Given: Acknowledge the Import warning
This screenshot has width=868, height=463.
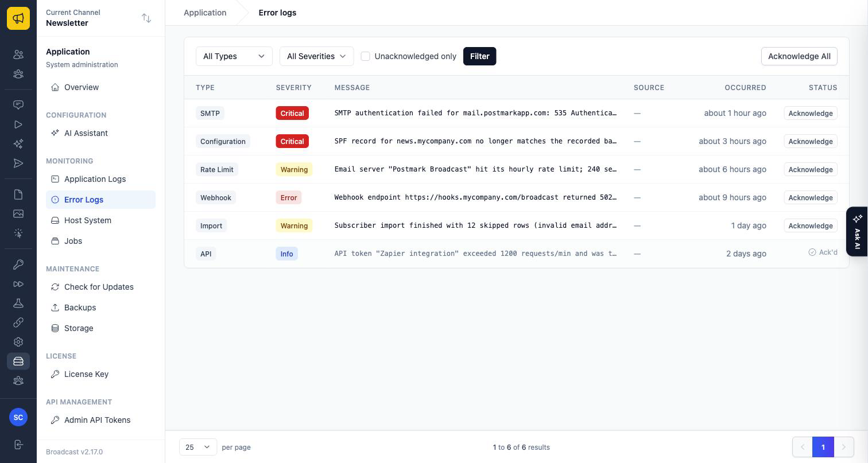Looking at the screenshot, I should [811, 225].
